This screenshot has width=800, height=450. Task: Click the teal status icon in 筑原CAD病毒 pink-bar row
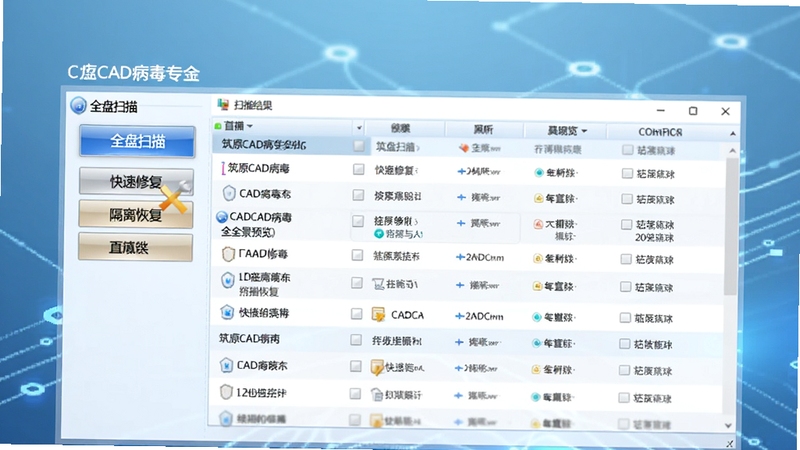point(539,172)
